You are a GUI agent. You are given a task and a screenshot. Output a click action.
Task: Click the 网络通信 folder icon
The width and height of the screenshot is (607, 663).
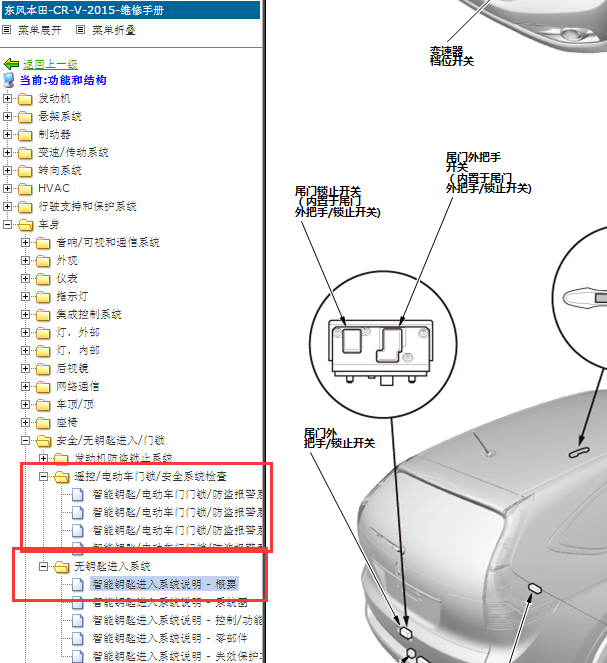tap(43, 386)
